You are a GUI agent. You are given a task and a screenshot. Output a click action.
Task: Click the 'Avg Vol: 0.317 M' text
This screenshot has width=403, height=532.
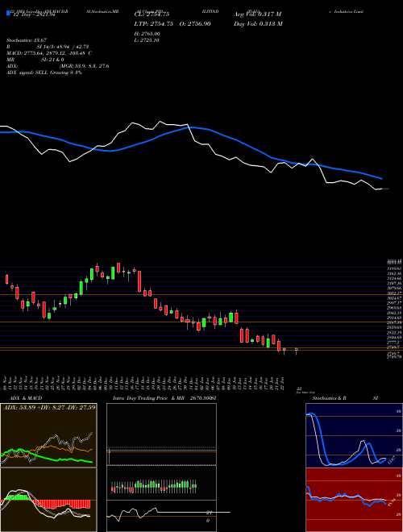[257, 15]
